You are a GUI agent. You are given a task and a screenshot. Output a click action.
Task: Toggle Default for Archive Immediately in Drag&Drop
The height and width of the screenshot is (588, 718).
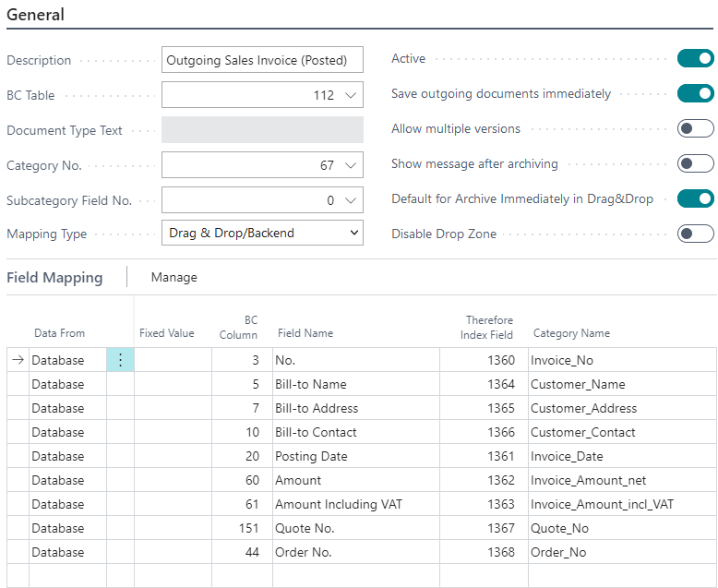tap(695, 199)
